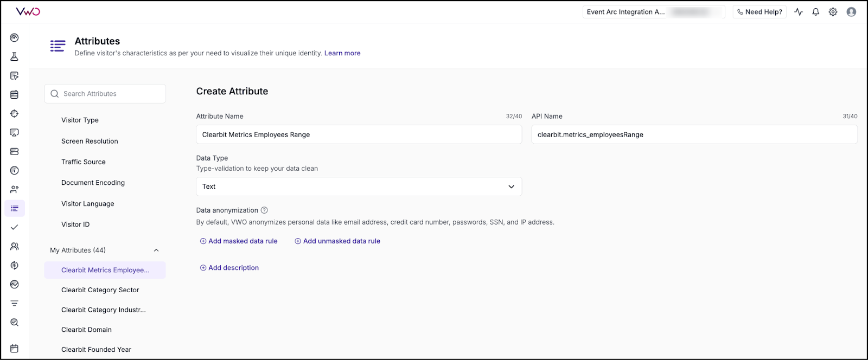Click the filter lines sidebar icon
The width and height of the screenshot is (868, 360).
pos(15,303)
